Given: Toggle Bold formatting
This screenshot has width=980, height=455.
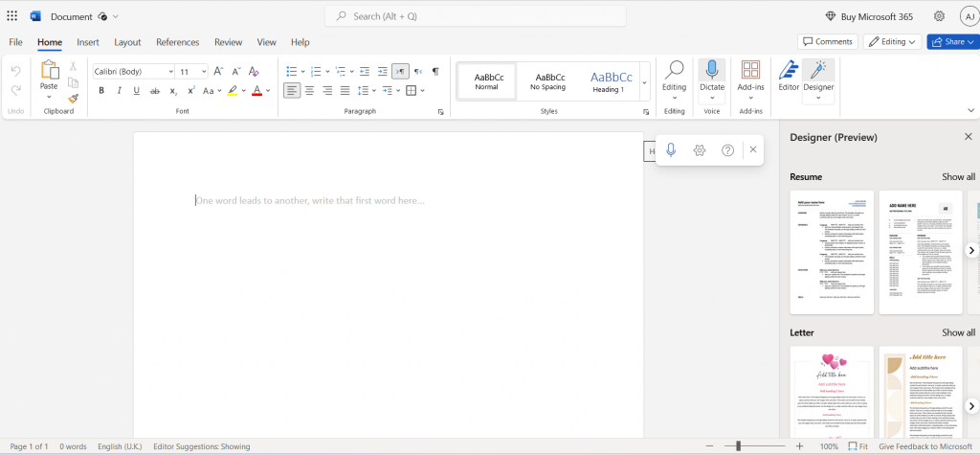Looking at the screenshot, I should [x=101, y=91].
